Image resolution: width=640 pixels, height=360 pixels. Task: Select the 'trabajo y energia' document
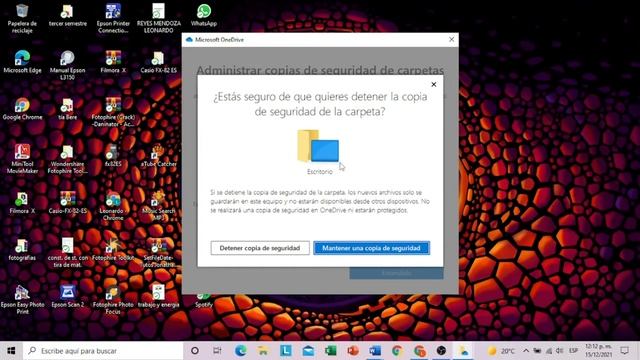click(158, 297)
